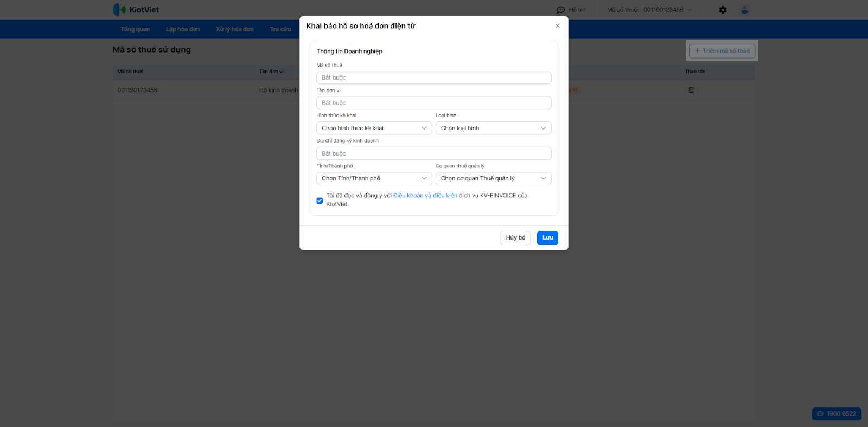The image size is (868, 427).
Task: Click the KiotViet logo icon
Action: [119, 10]
